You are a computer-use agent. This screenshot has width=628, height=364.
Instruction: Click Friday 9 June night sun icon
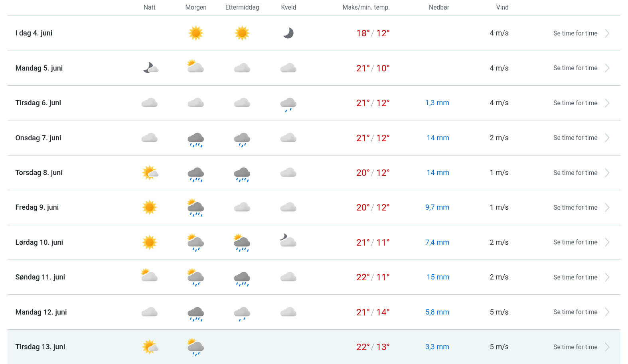point(150,207)
